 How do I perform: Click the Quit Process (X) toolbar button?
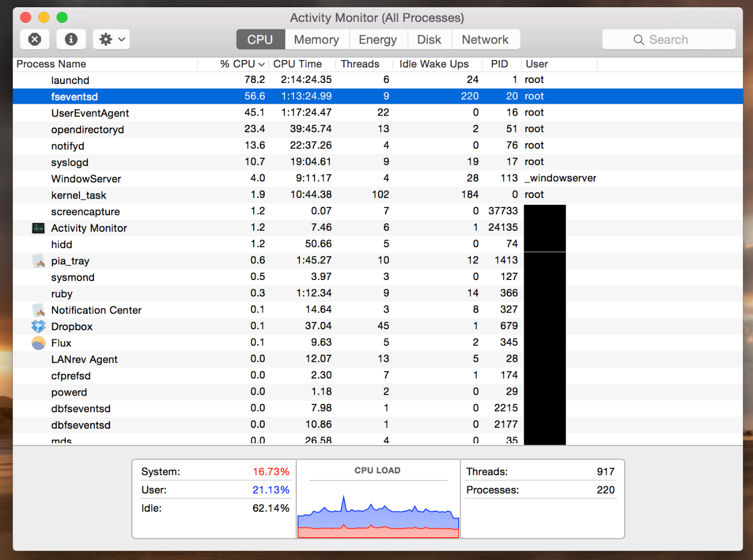[x=35, y=39]
